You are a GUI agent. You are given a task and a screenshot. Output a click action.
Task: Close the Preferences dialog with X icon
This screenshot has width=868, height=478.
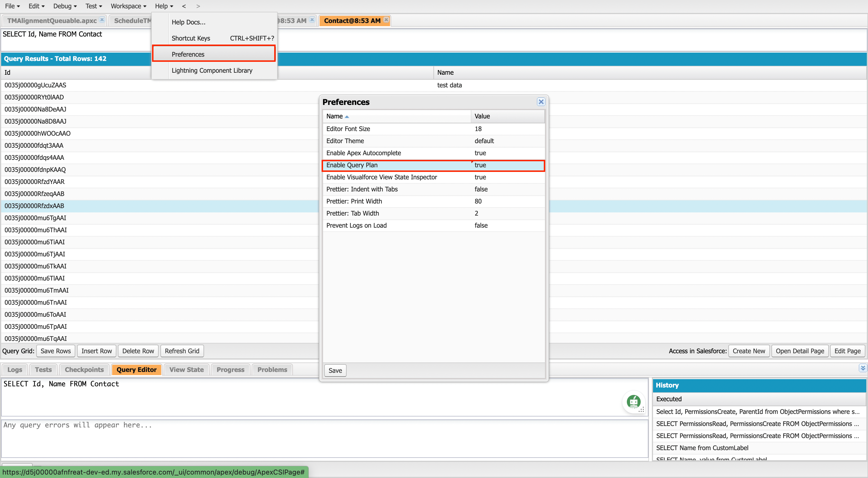click(541, 102)
